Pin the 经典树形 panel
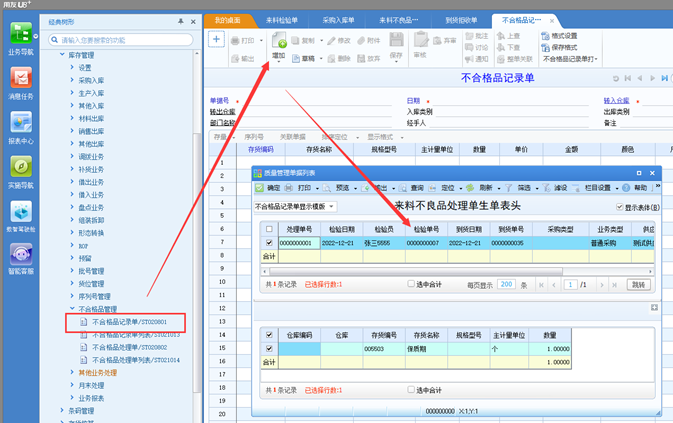This screenshot has height=423, width=673. pyautogui.click(x=181, y=21)
